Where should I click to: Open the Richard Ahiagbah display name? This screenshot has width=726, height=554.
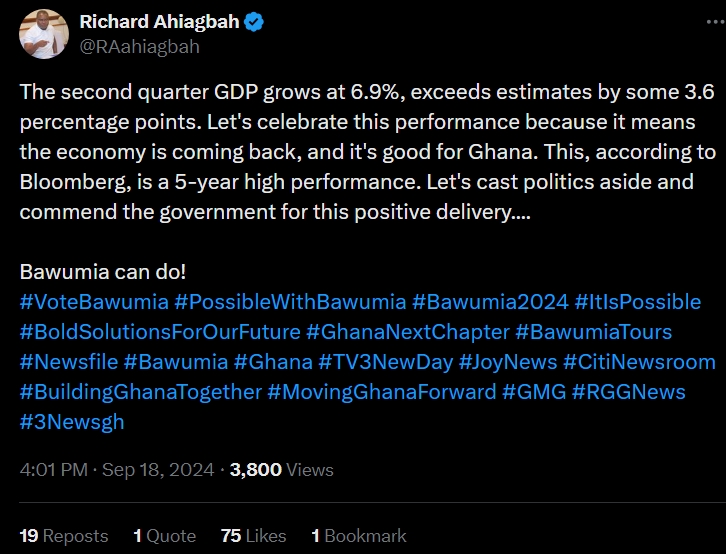157,21
